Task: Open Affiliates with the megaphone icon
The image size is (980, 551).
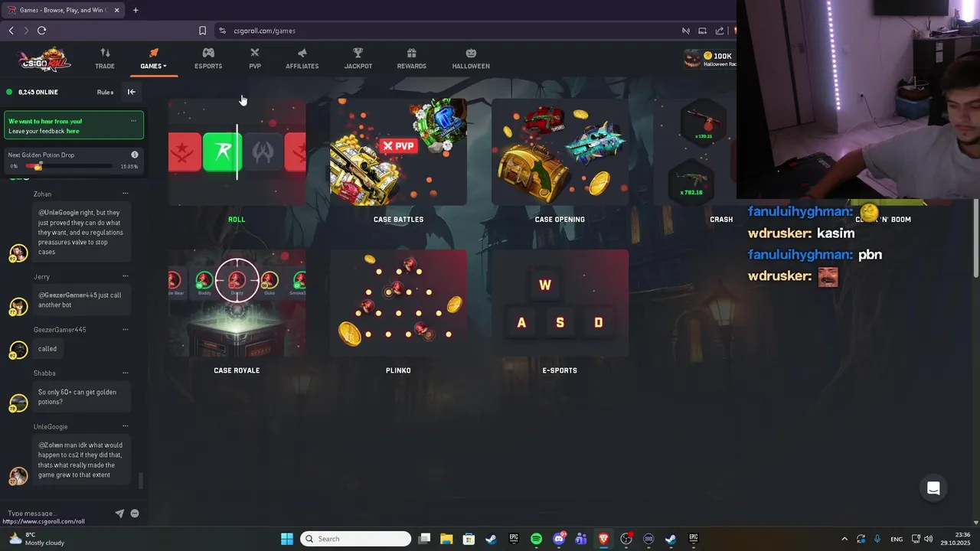Action: [x=302, y=59]
